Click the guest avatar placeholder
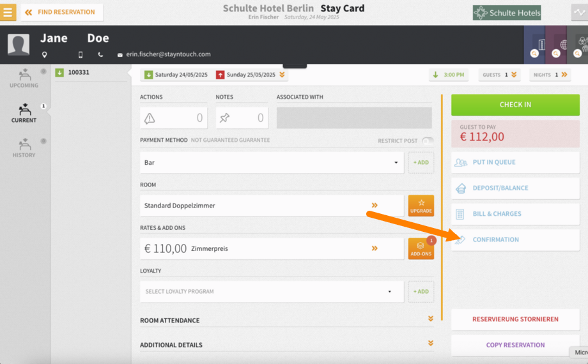The width and height of the screenshot is (588, 364). pyautogui.click(x=19, y=44)
